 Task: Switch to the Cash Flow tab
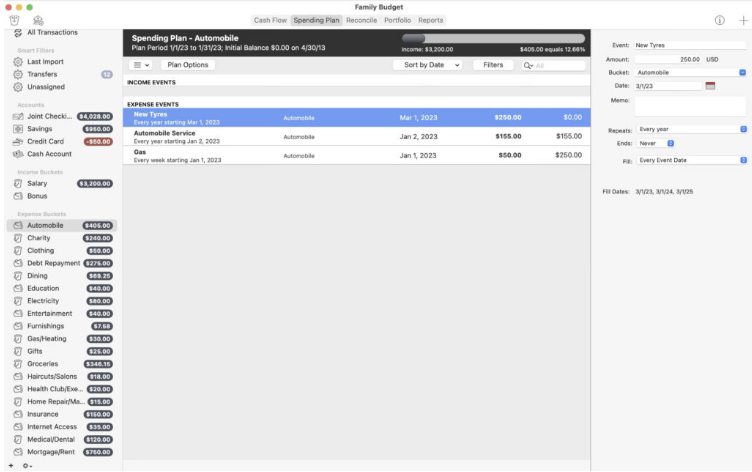270,20
